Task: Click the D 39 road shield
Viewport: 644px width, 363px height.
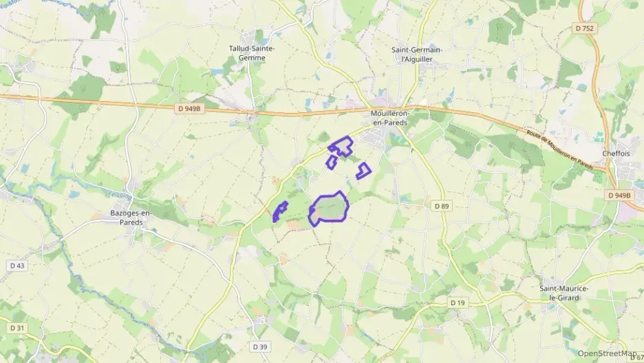Action: click(x=260, y=346)
